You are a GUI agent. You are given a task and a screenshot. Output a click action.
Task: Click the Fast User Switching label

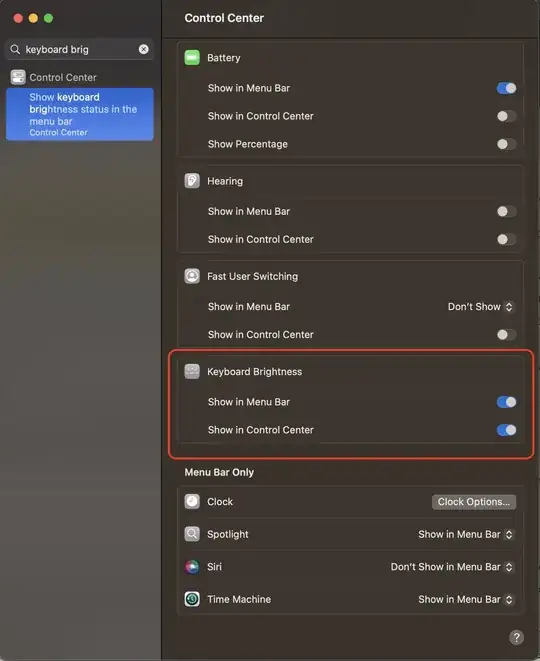click(253, 276)
